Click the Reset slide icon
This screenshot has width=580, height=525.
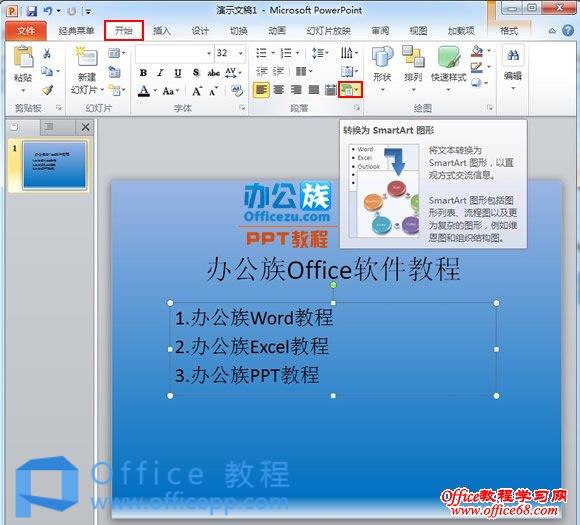pyautogui.click(x=115, y=71)
